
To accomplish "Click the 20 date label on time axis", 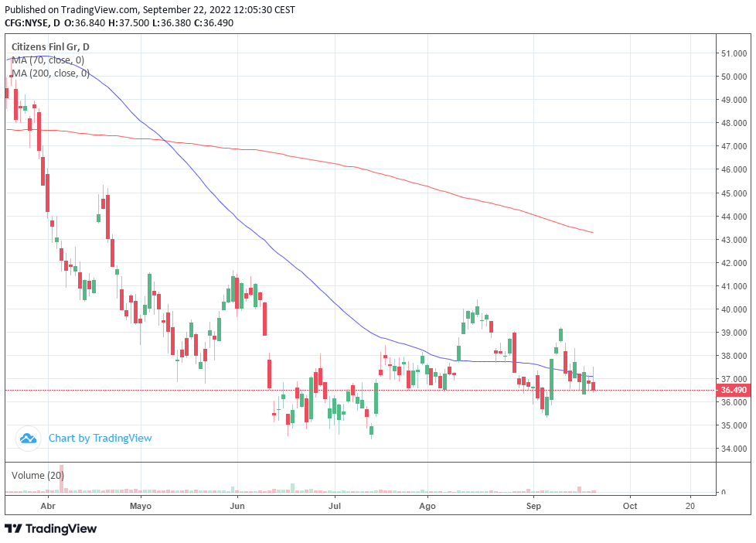I will coord(690,506).
